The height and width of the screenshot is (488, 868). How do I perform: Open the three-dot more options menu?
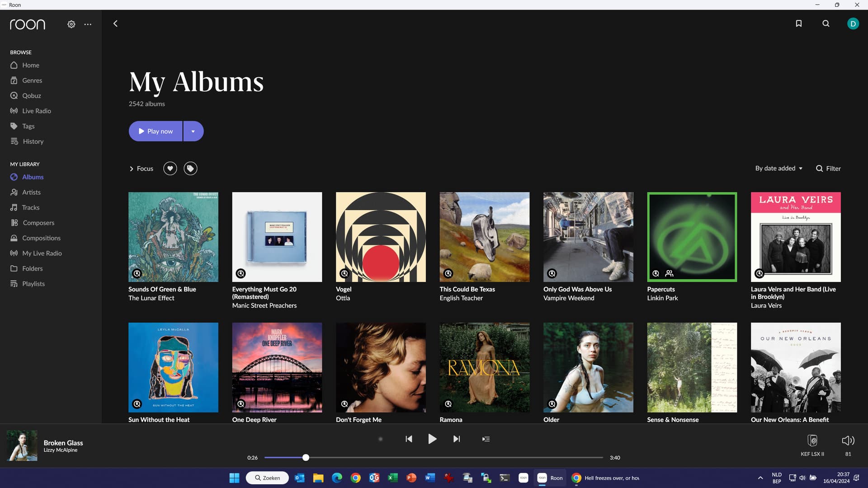(88, 24)
